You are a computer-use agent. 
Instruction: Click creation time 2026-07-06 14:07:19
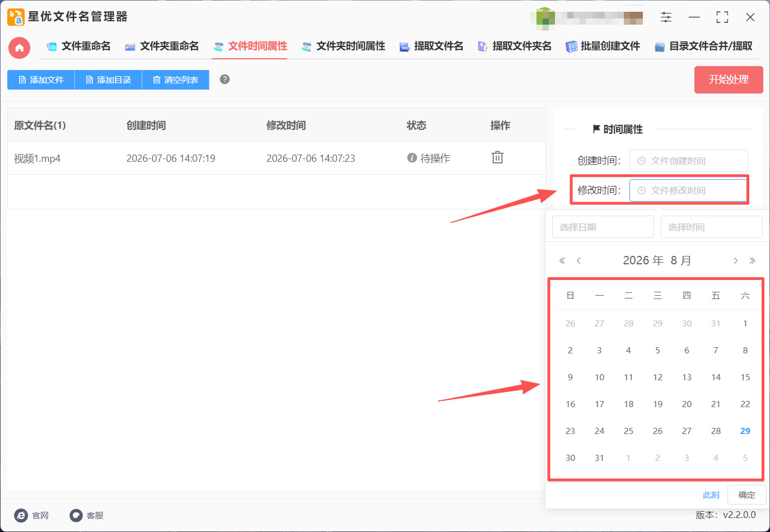[x=171, y=158]
